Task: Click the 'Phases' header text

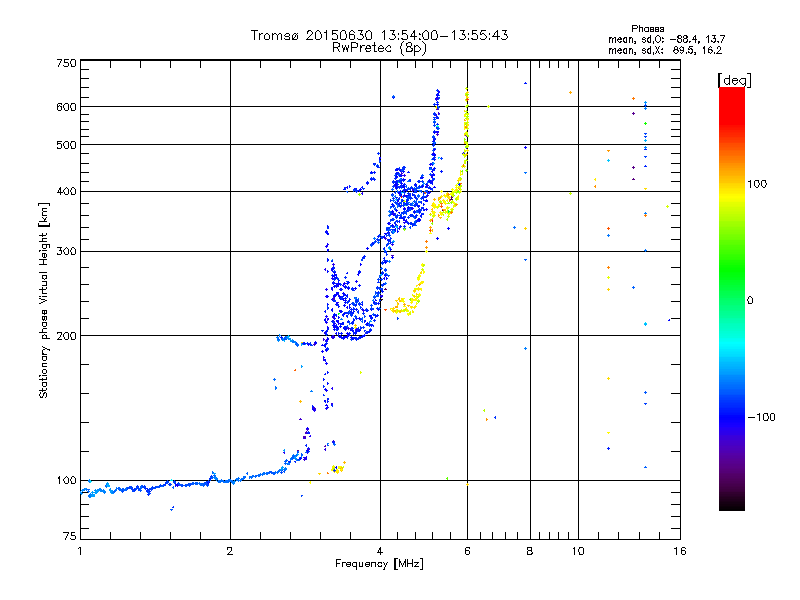Action: 647,29
